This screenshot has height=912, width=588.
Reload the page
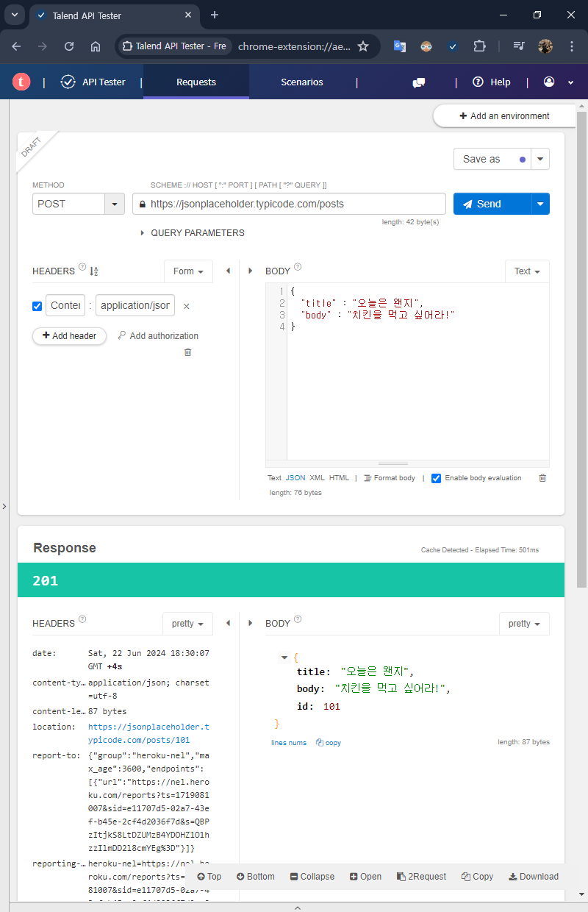click(69, 46)
